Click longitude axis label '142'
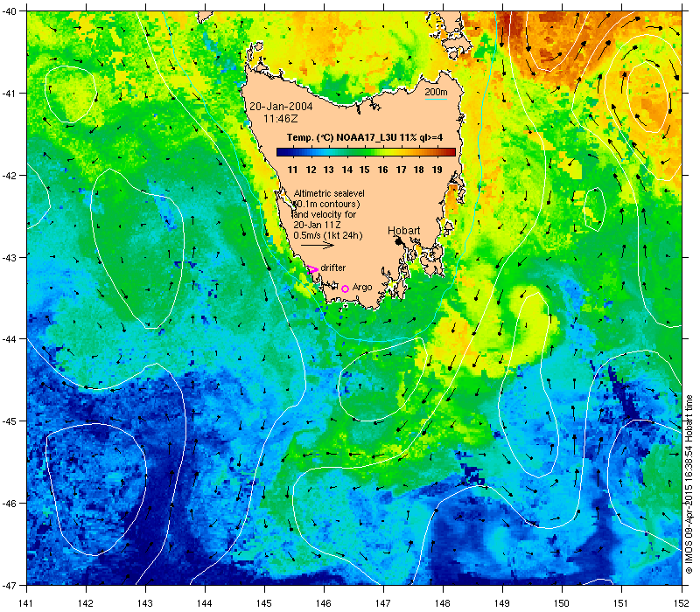 pos(86,603)
